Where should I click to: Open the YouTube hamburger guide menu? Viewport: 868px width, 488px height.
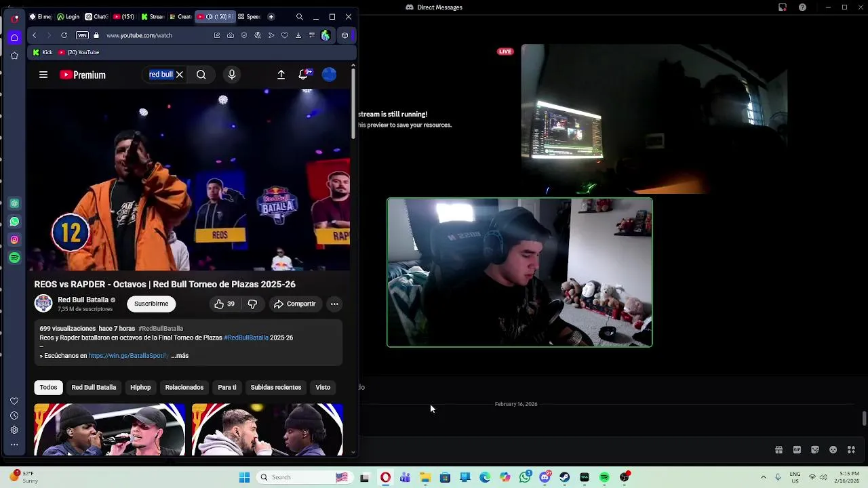(43, 75)
